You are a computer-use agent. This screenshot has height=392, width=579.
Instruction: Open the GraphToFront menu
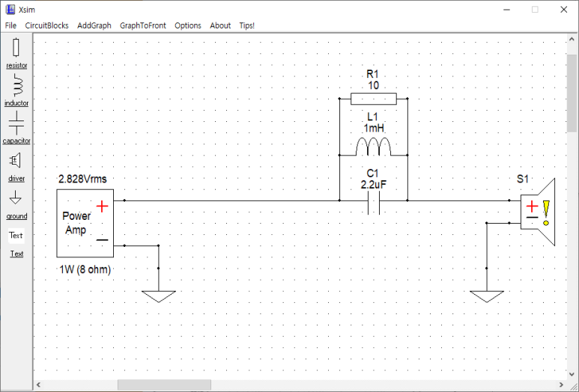tap(143, 25)
